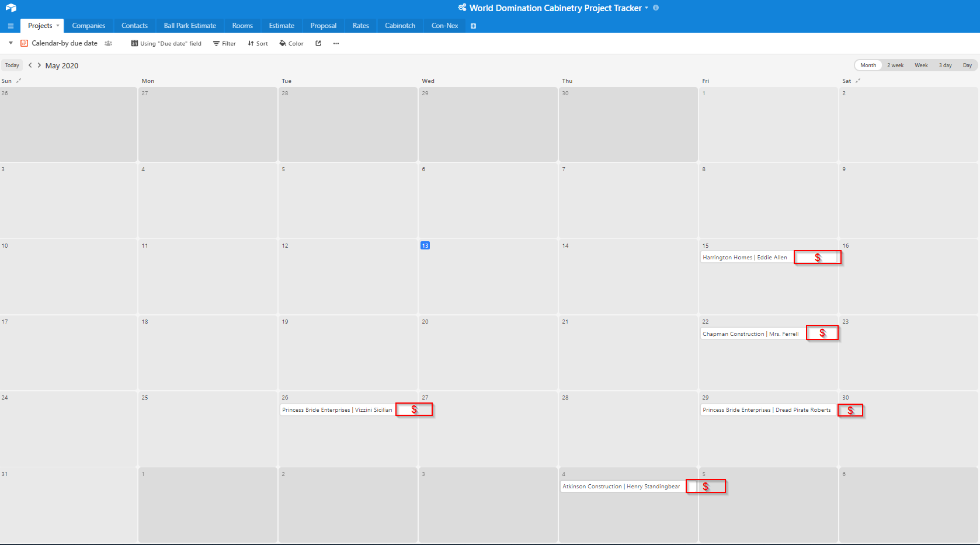Switch to the Companies tab
Viewport: 980px width, 545px height.
click(89, 26)
